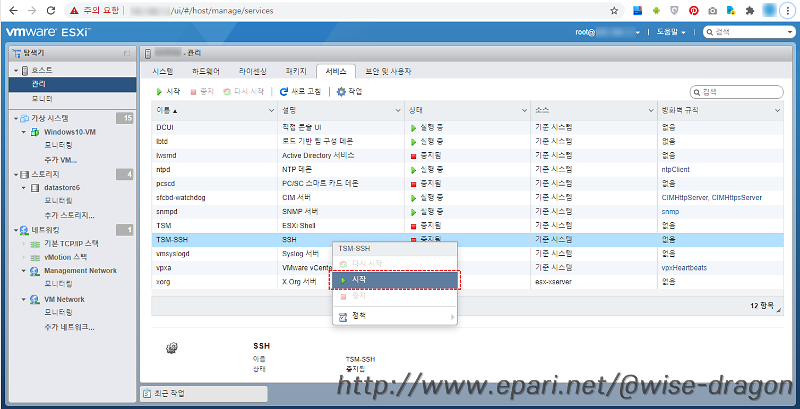Select the ntpd service row

click(x=467, y=169)
